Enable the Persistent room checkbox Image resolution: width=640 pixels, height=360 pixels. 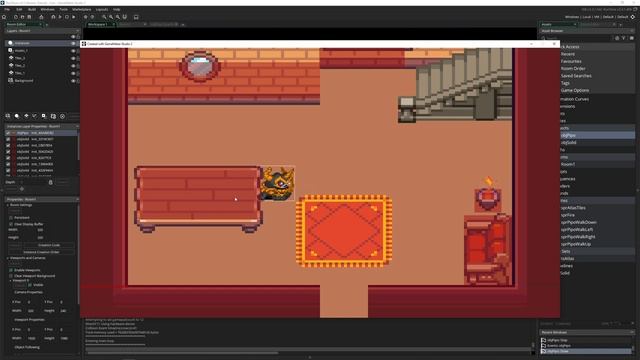[11, 218]
